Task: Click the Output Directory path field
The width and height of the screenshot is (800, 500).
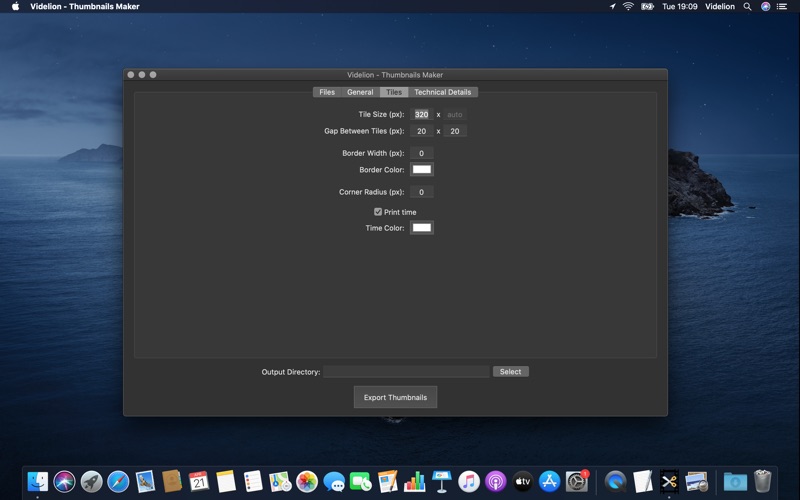Action: (x=406, y=372)
